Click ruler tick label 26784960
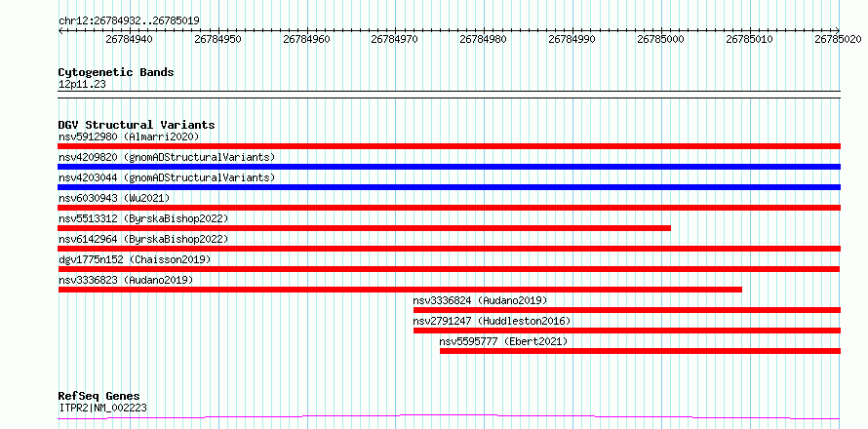This screenshot has width=868, height=429. 306,40
